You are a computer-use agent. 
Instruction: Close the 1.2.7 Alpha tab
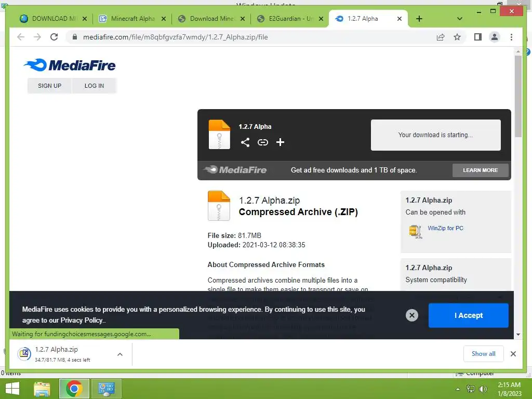[x=400, y=19]
